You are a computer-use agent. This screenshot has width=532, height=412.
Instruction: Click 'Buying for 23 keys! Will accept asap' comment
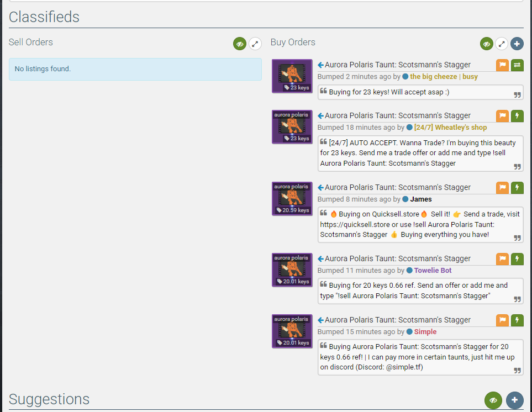pyautogui.click(x=420, y=92)
